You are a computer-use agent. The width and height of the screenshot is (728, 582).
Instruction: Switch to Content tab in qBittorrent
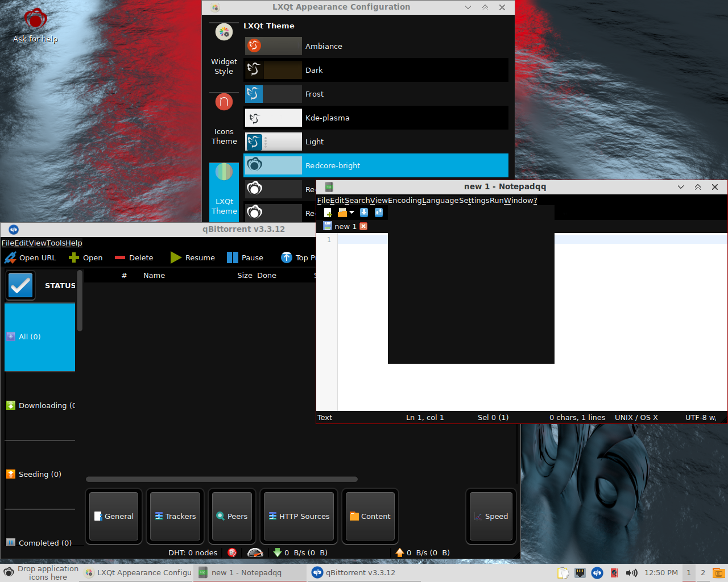click(370, 516)
